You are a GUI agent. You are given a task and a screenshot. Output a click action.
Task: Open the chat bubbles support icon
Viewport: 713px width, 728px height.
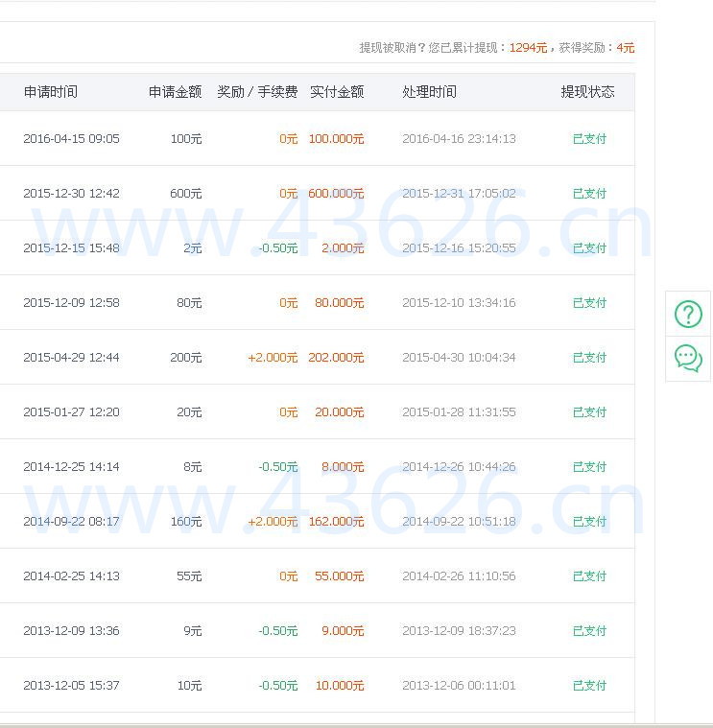pyautogui.click(x=688, y=359)
